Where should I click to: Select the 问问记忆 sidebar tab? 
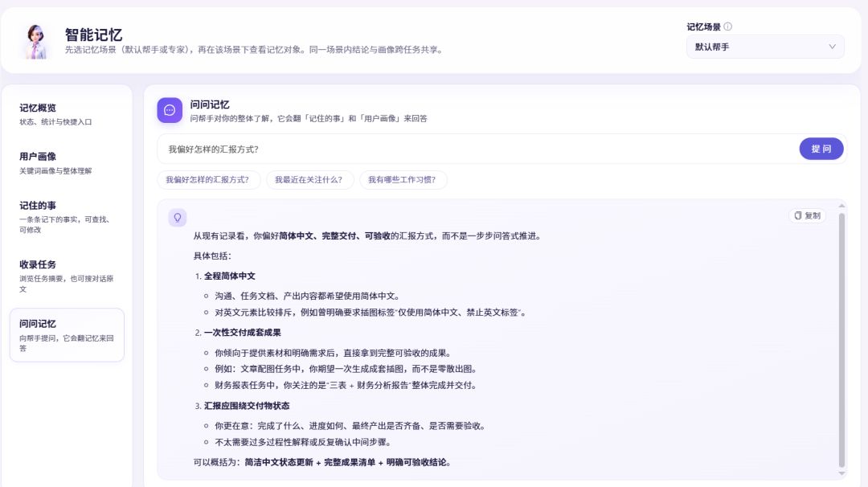pyautogui.click(x=67, y=335)
